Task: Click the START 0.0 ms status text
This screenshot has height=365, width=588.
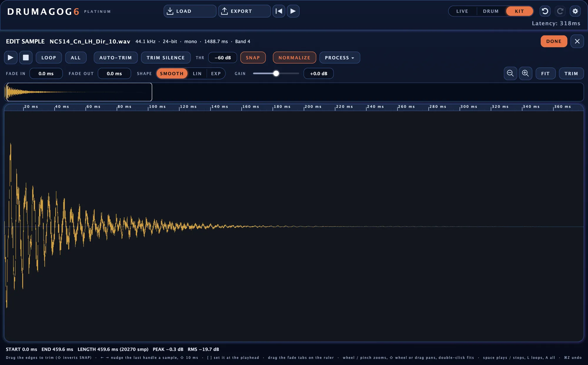Action: 21,349
